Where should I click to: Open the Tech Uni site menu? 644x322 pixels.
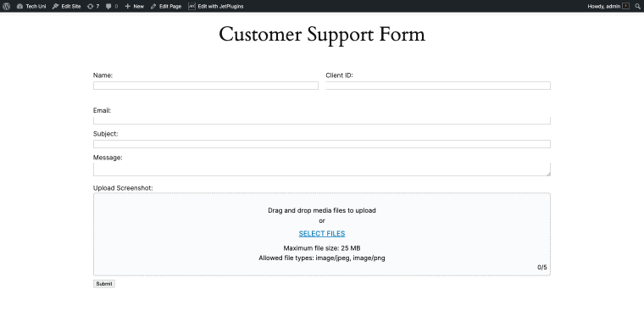coord(31,6)
